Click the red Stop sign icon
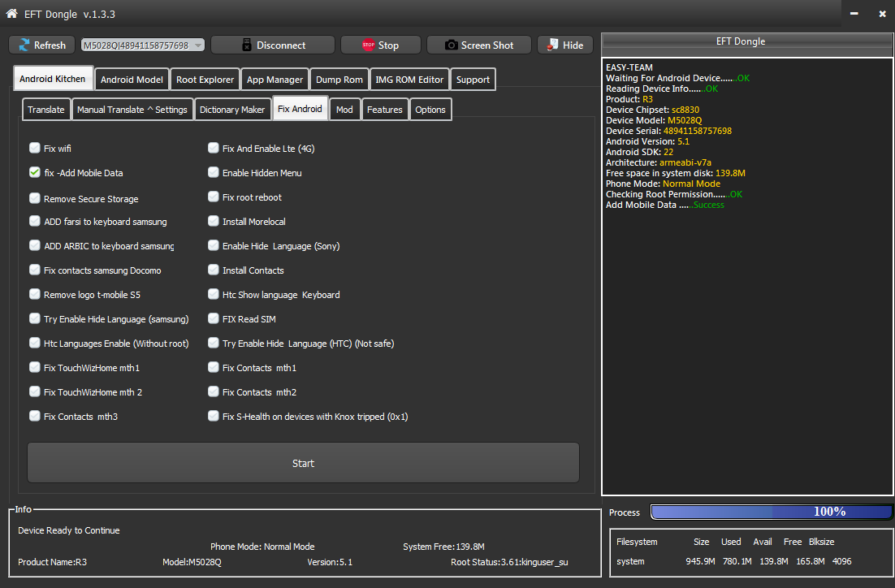The image size is (895, 588). tap(368, 45)
